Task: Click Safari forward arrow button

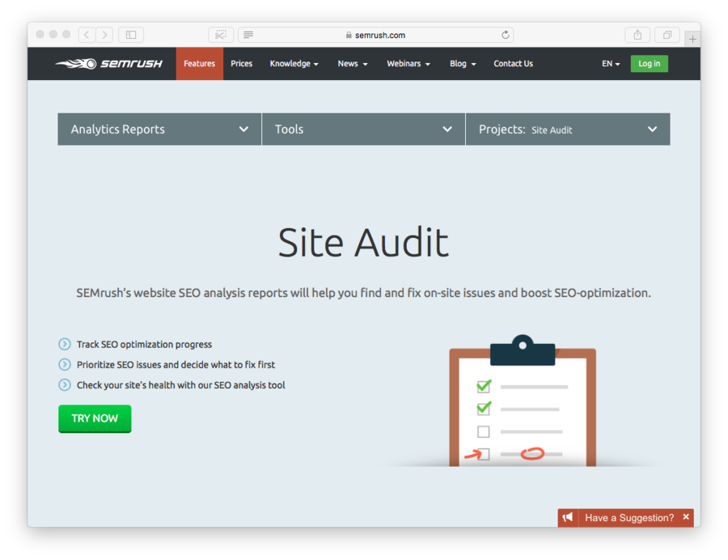Action: point(105,35)
